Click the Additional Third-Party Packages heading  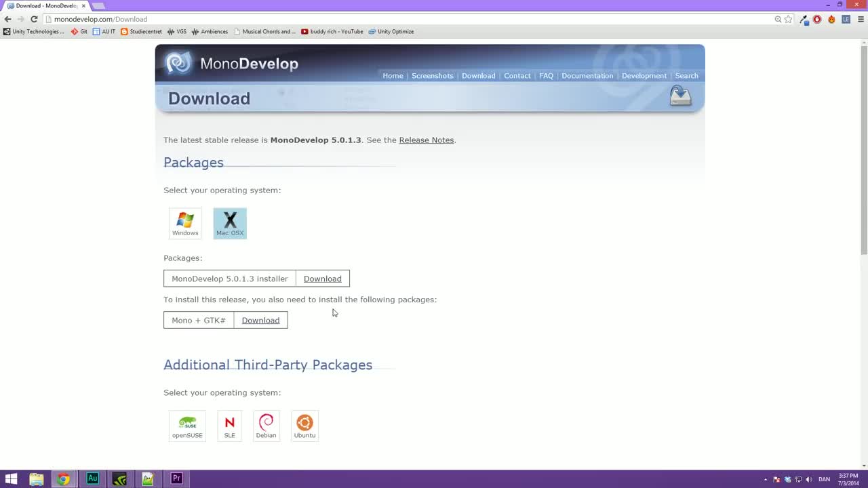click(x=268, y=365)
